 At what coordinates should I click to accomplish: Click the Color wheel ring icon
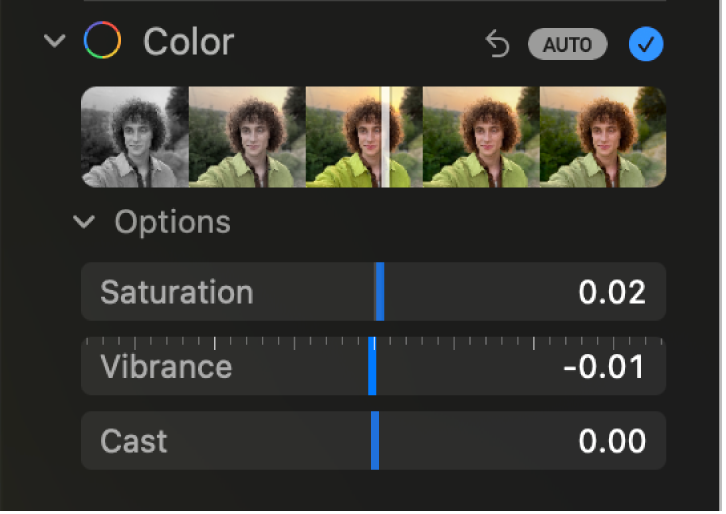click(x=102, y=42)
